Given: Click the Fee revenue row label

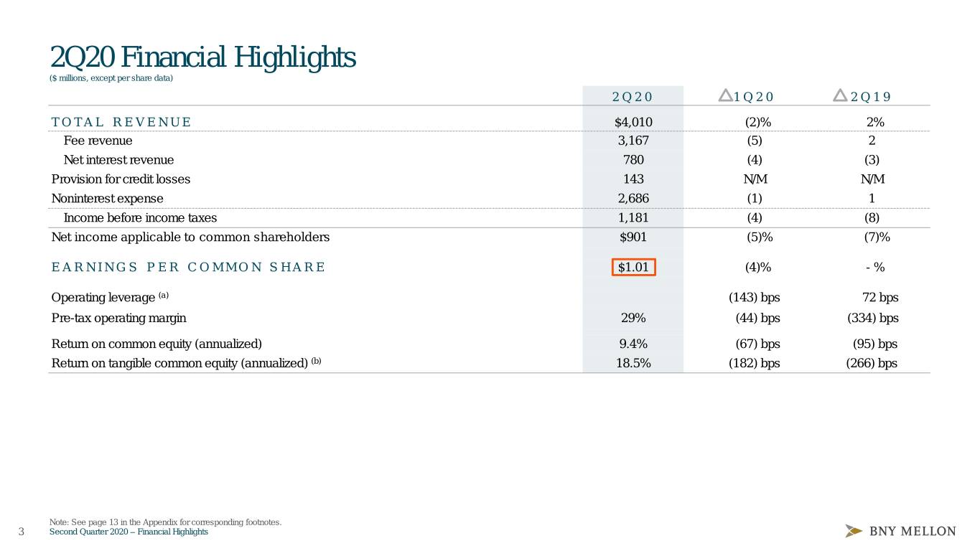Looking at the screenshot, I should (98, 141).
